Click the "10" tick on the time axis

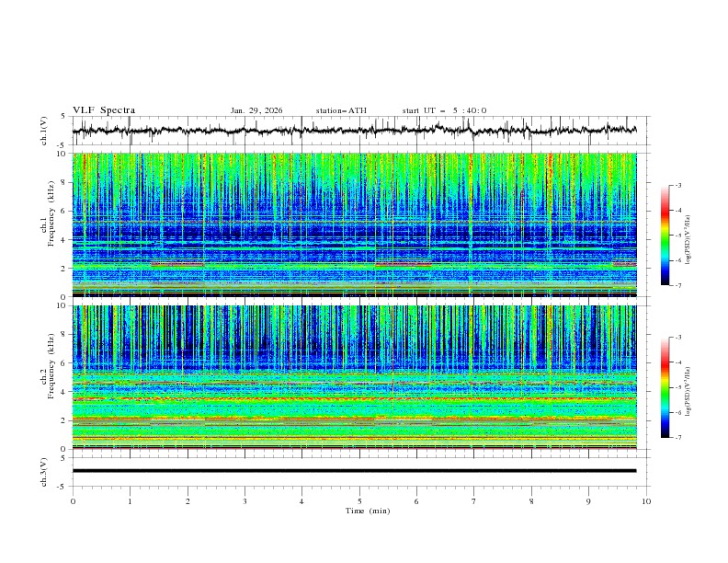[646, 501]
